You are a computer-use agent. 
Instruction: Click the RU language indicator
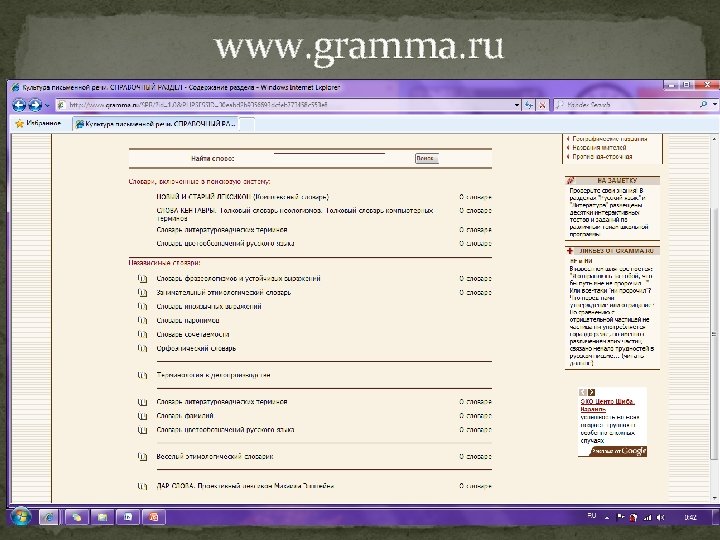(591, 516)
